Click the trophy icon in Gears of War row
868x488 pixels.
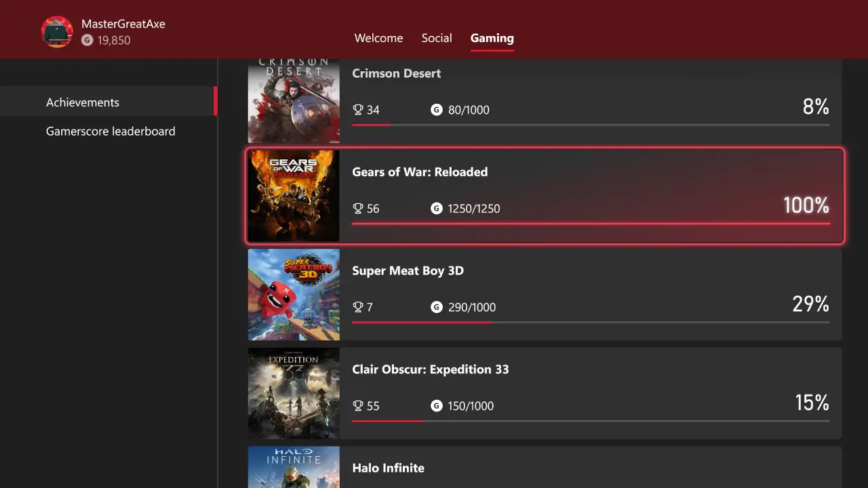click(x=358, y=209)
